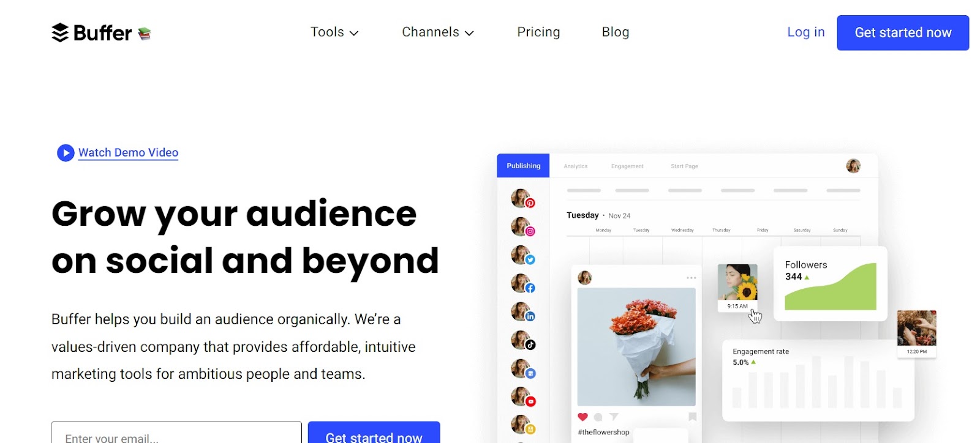Like the flower post with heart icon

pos(582,417)
